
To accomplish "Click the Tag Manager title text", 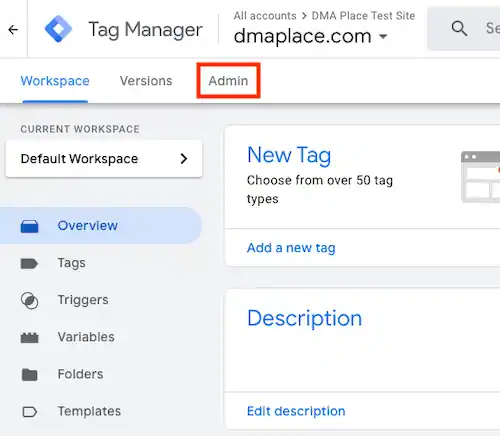I will pyautogui.click(x=145, y=30).
